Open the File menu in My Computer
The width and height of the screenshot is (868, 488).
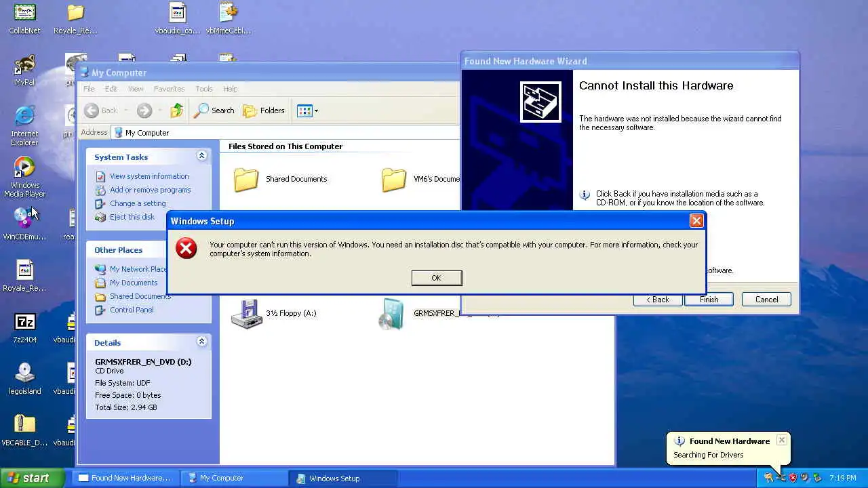click(89, 89)
